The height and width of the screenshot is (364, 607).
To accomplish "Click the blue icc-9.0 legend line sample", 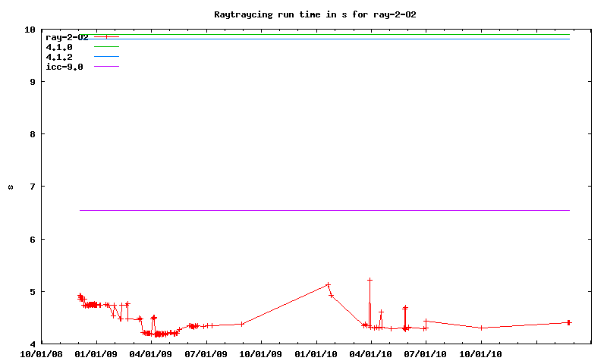I will 106,67.
